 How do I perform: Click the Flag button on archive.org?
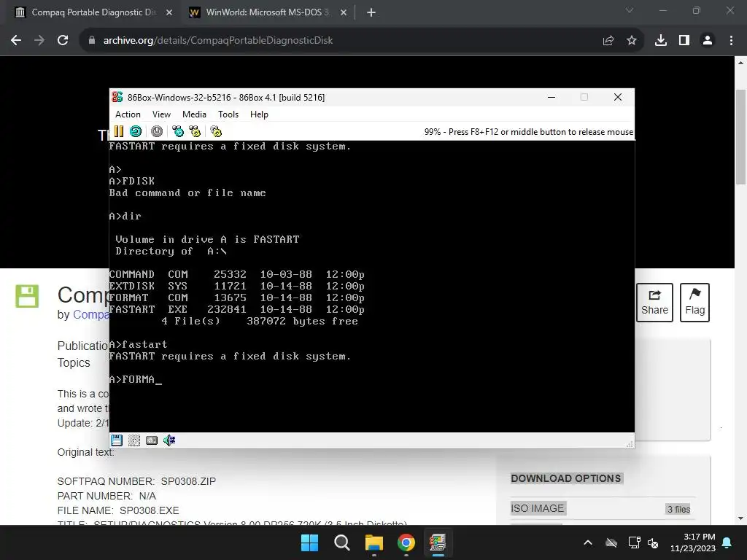pos(694,303)
